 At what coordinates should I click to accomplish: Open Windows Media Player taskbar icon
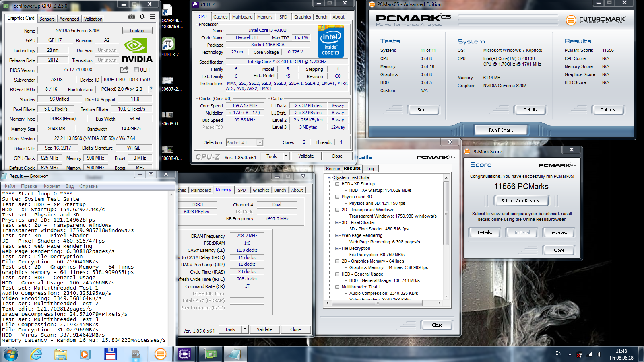point(85,354)
